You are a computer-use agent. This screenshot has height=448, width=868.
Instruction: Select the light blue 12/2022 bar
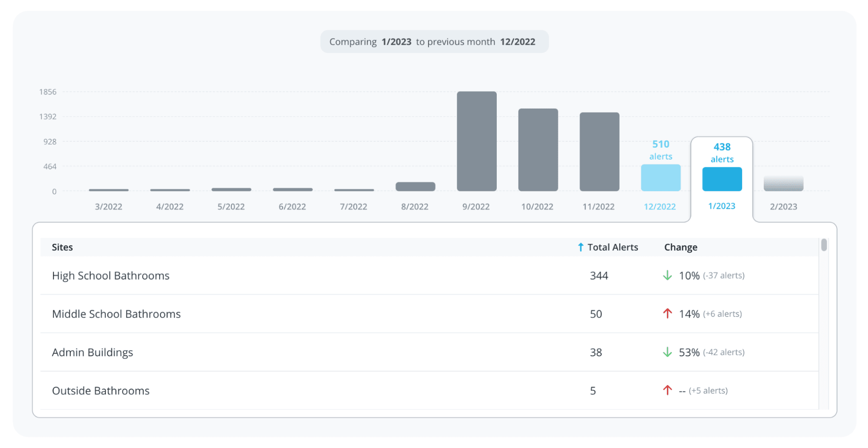point(660,177)
